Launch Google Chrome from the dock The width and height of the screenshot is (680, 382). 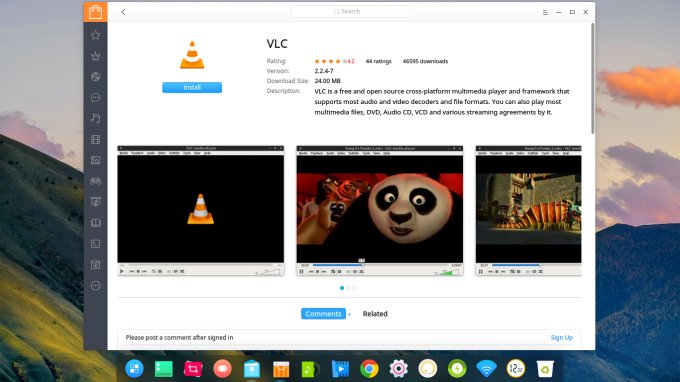(x=369, y=369)
